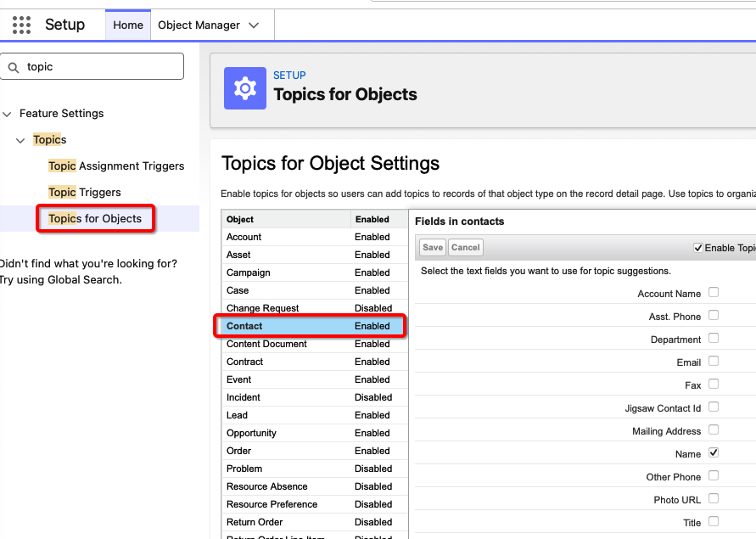This screenshot has width=756, height=539.
Task: Open the Object Manager dropdown arrow
Action: tap(254, 25)
